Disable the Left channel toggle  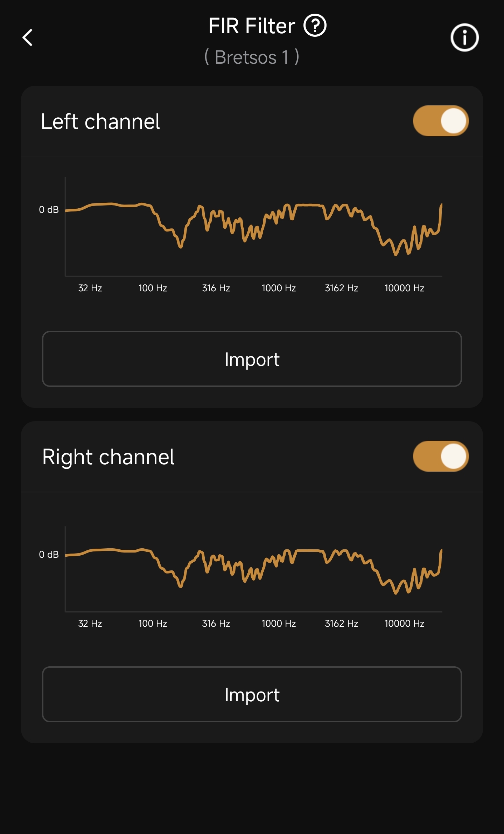click(x=441, y=121)
